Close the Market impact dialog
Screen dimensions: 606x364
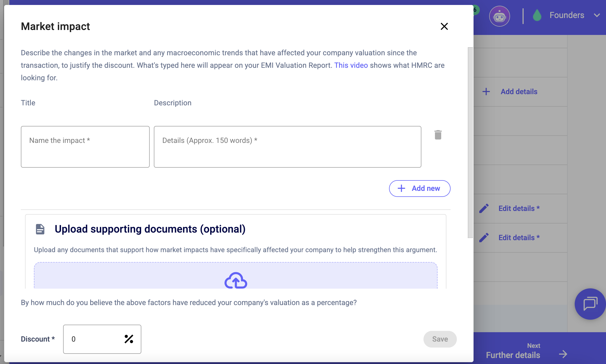[444, 26]
